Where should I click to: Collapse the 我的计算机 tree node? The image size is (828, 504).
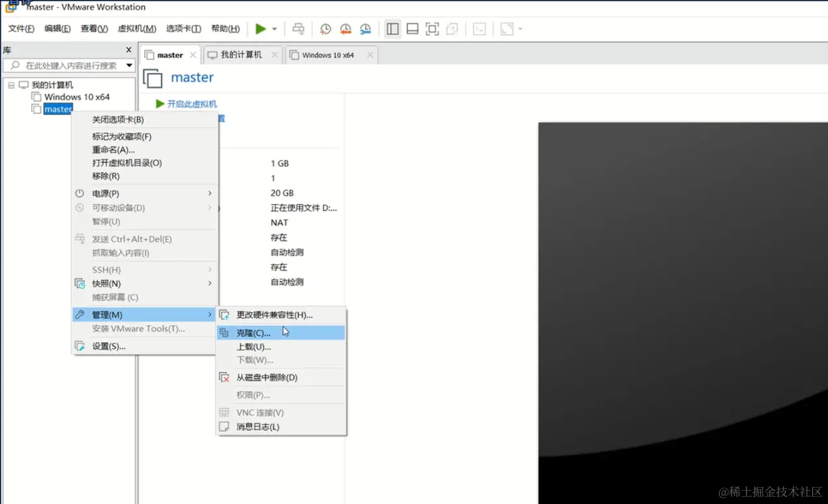pos(12,85)
